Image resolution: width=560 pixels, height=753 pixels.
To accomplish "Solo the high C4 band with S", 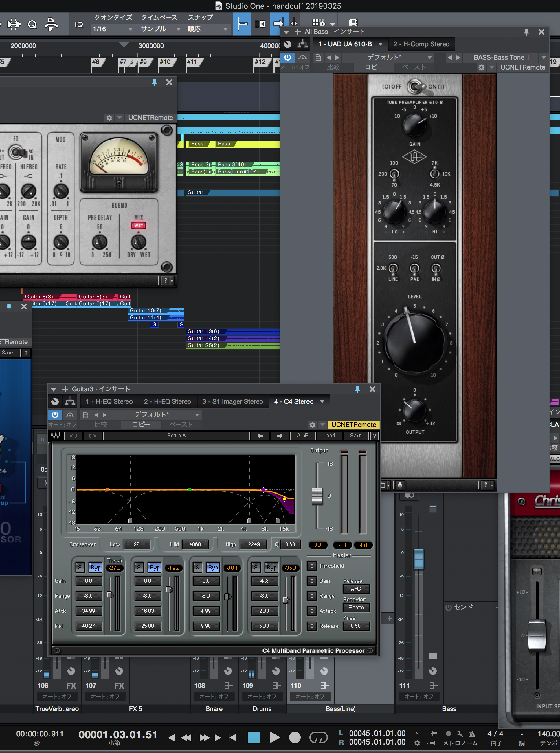I will pos(256,567).
